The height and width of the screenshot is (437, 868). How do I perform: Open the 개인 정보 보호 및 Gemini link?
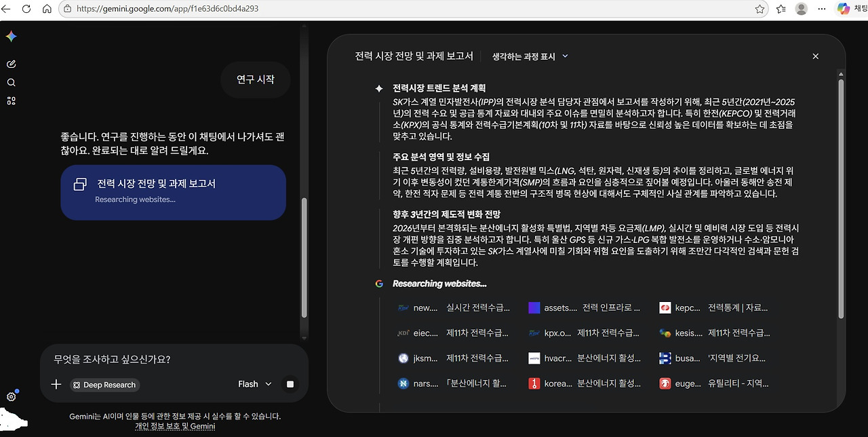pos(175,426)
